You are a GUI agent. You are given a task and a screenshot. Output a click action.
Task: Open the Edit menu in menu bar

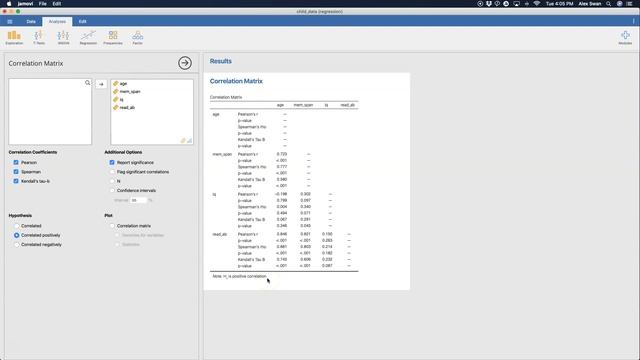[57, 4]
